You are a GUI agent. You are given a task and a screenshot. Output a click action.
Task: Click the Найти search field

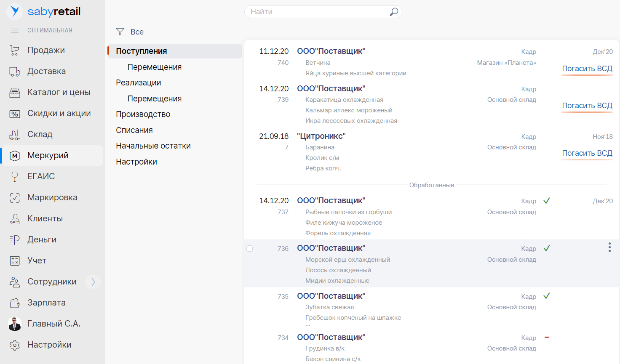[318, 12]
